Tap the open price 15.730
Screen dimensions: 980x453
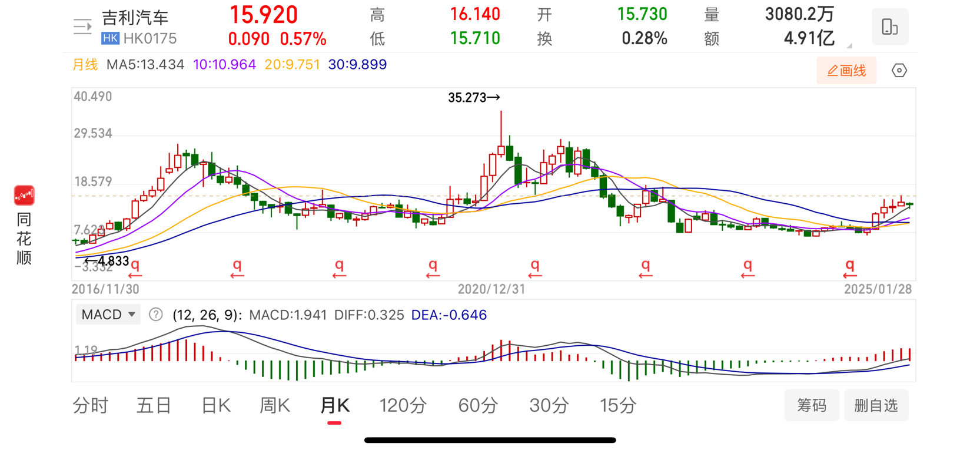tap(642, 14)
